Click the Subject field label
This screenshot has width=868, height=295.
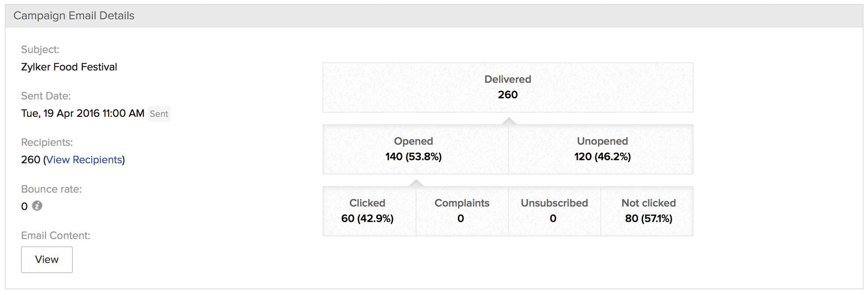tap(40, 50)
